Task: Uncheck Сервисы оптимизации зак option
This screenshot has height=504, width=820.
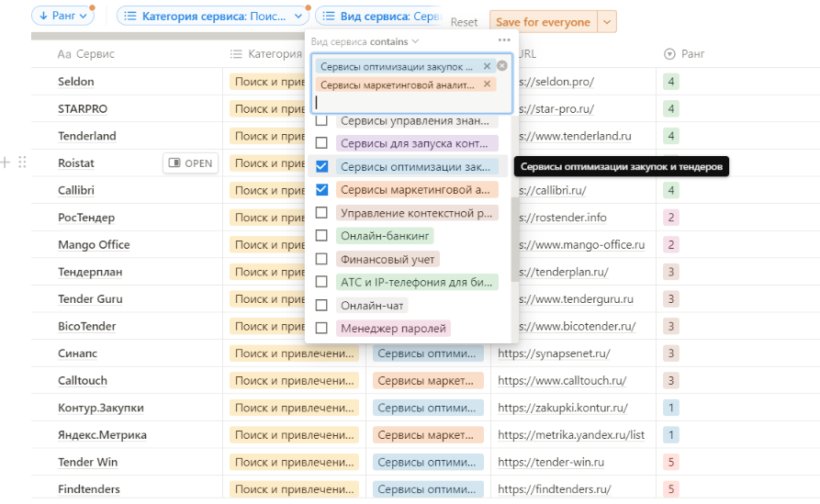Action: tap(321, 166)
